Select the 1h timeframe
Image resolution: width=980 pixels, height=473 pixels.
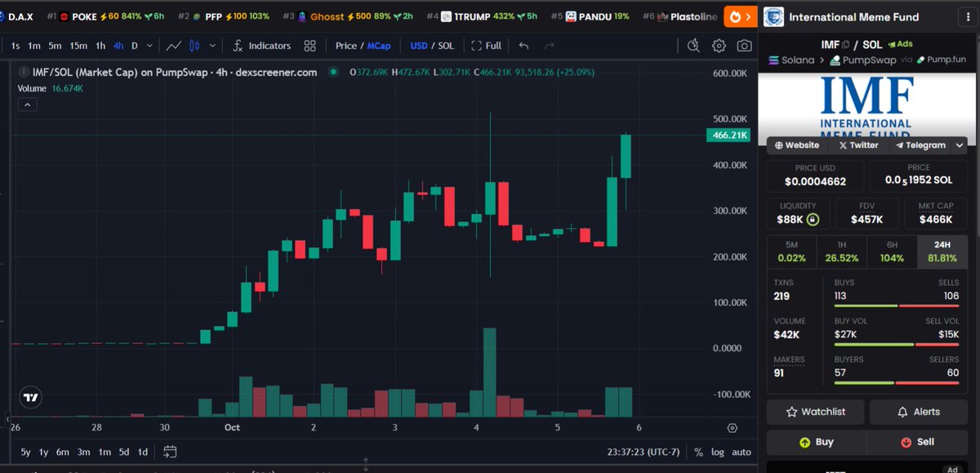tap(101, 46)
